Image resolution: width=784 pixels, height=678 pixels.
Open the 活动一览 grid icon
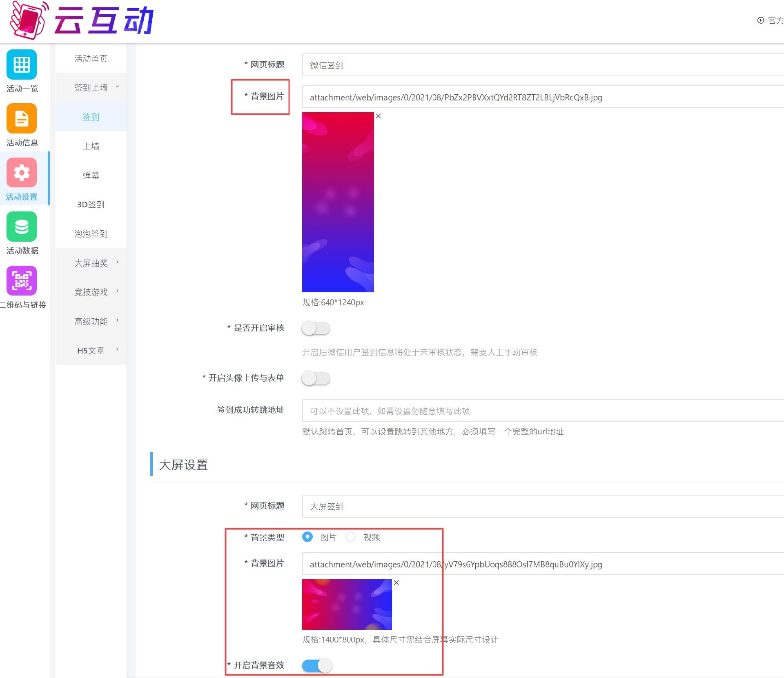point(22,65)
